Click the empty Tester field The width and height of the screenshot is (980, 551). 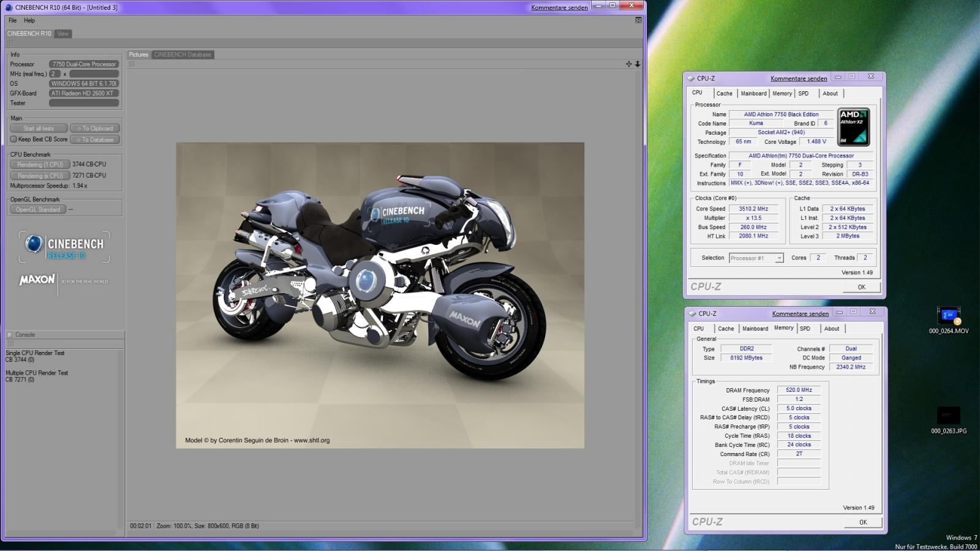point(84,103)
